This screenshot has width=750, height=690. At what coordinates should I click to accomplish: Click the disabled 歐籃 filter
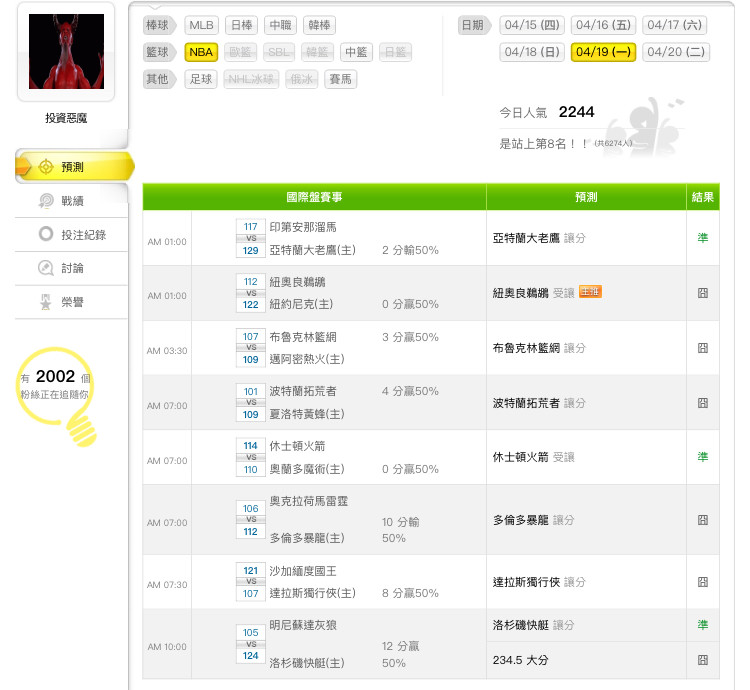pos(240,52)
